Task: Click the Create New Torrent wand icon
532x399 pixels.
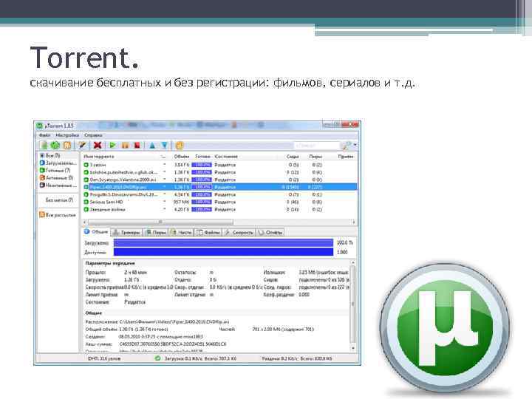Action: (x=82, y=146)
